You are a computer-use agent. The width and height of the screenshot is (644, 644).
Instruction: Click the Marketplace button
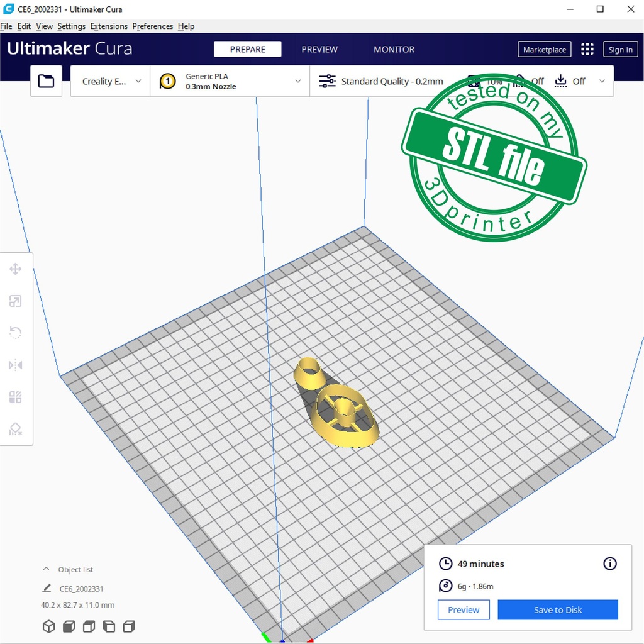(x=545, y=50)
